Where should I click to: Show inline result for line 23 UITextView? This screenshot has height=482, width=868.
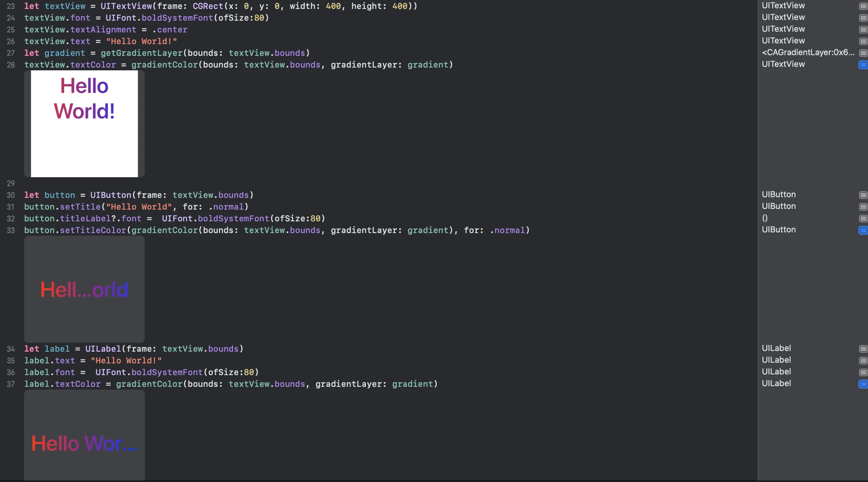tap(863, 6)
